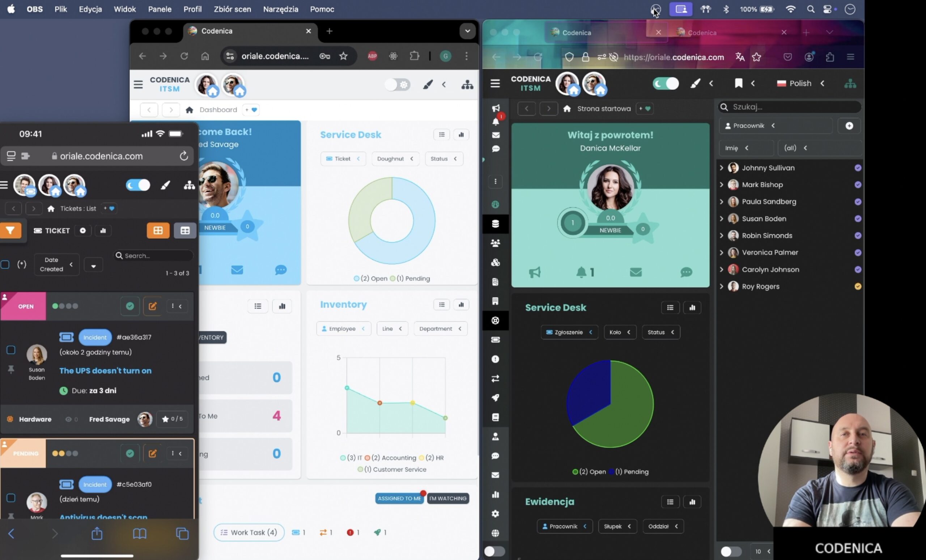The width and height of the screenshot is (926, 560).
Task: Tick checkbox for UPS ticket
Action: 11,350
